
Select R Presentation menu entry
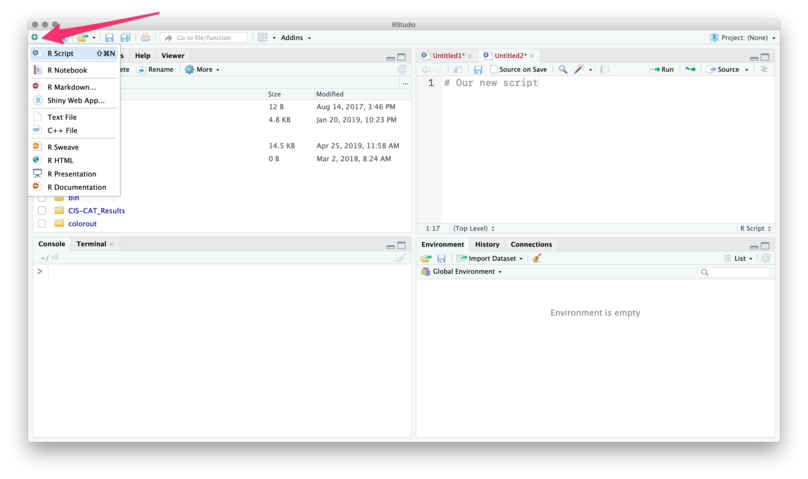(x=74, y=174)
